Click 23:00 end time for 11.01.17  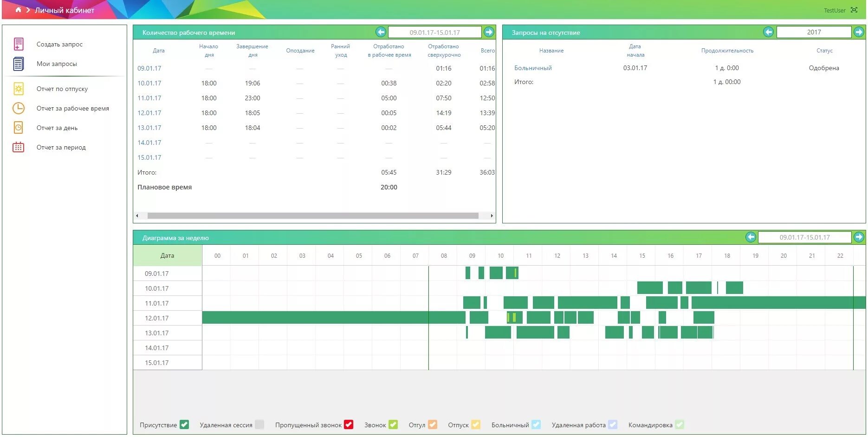(x=253, y=98)
